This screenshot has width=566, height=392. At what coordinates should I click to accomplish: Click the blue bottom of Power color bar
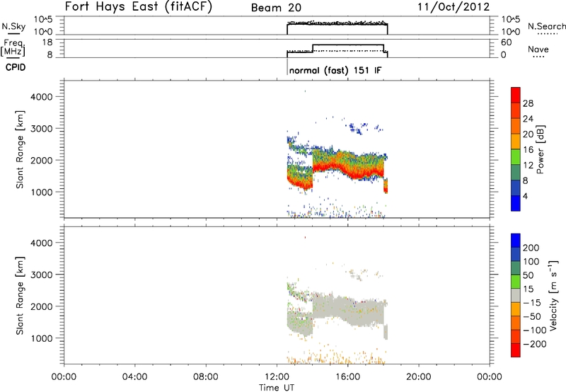[516, 204]
